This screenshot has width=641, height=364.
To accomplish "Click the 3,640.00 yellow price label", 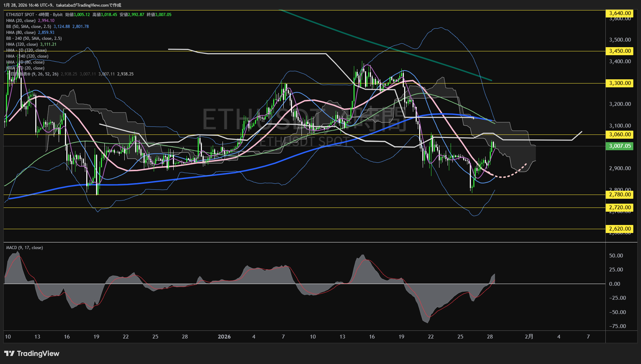I will pyautogui.click(x=620, y=13).
